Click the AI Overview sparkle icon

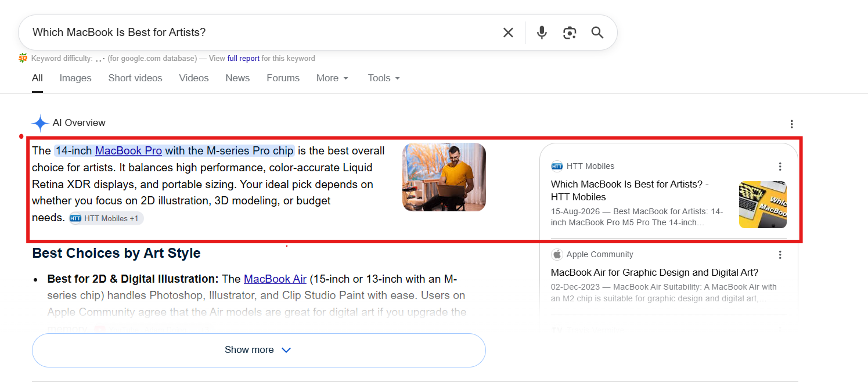[40, 123]
